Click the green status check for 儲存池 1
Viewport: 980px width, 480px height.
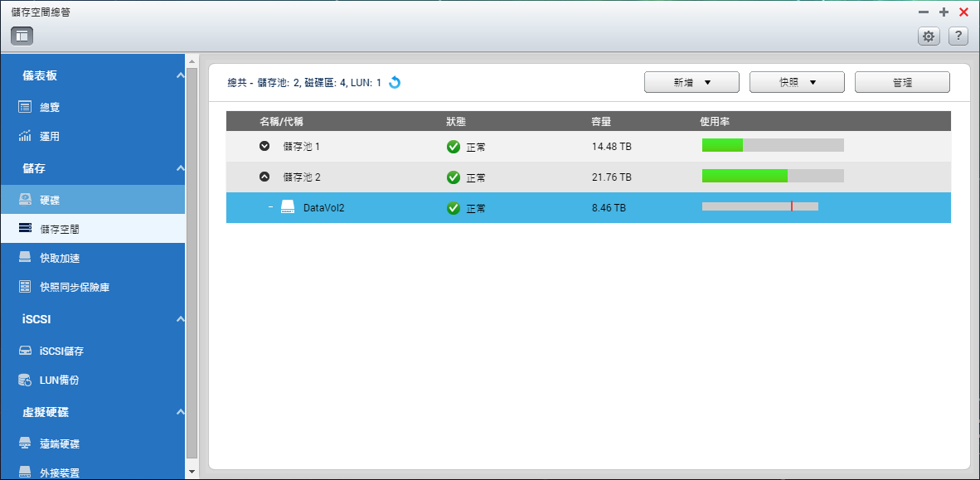(x=454, y=147)
